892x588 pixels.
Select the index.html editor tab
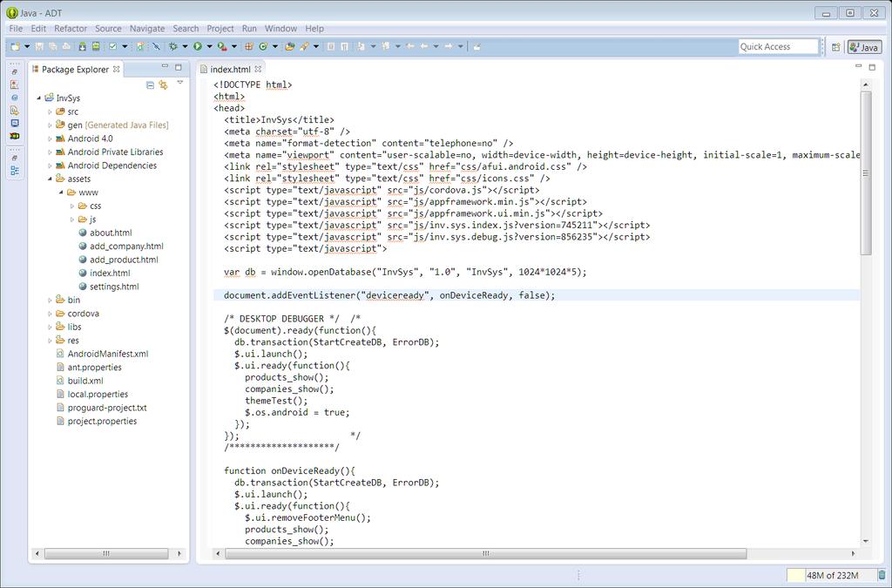[230, 70]
